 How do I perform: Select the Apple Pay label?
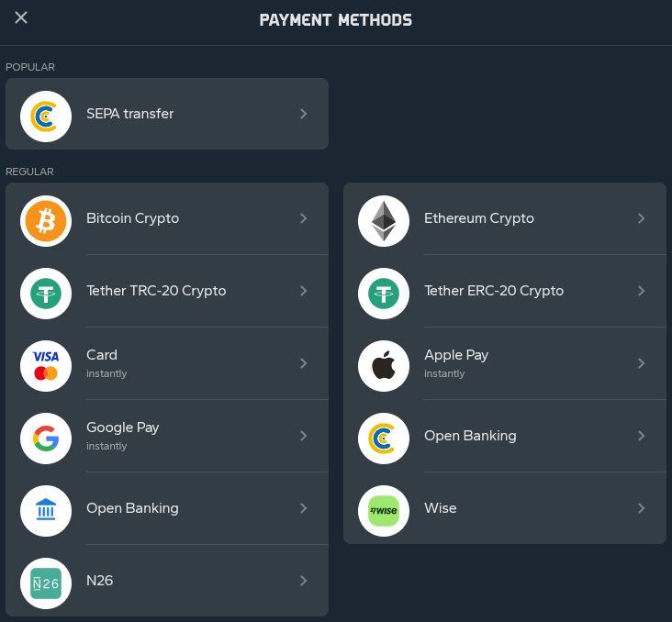point(456,355)
